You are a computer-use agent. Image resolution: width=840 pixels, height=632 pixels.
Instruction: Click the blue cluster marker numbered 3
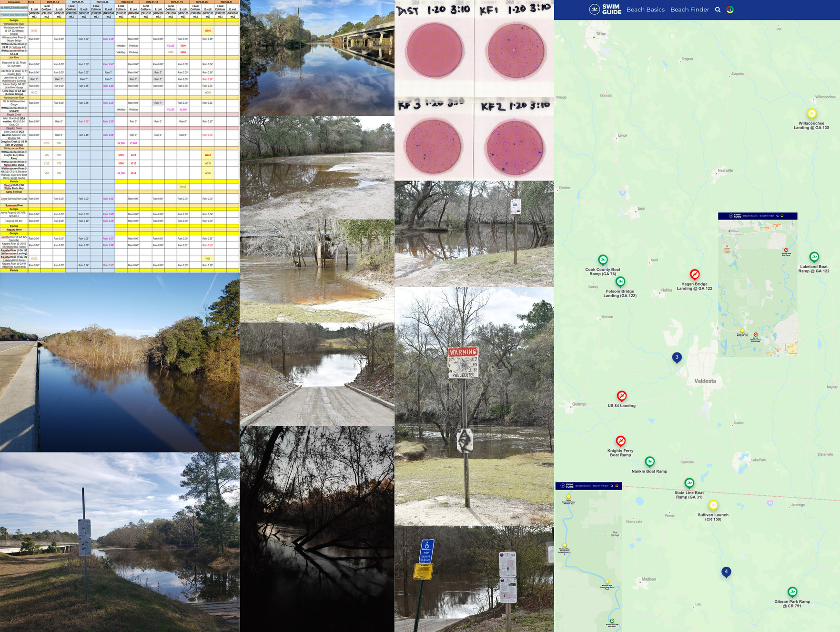677,358
